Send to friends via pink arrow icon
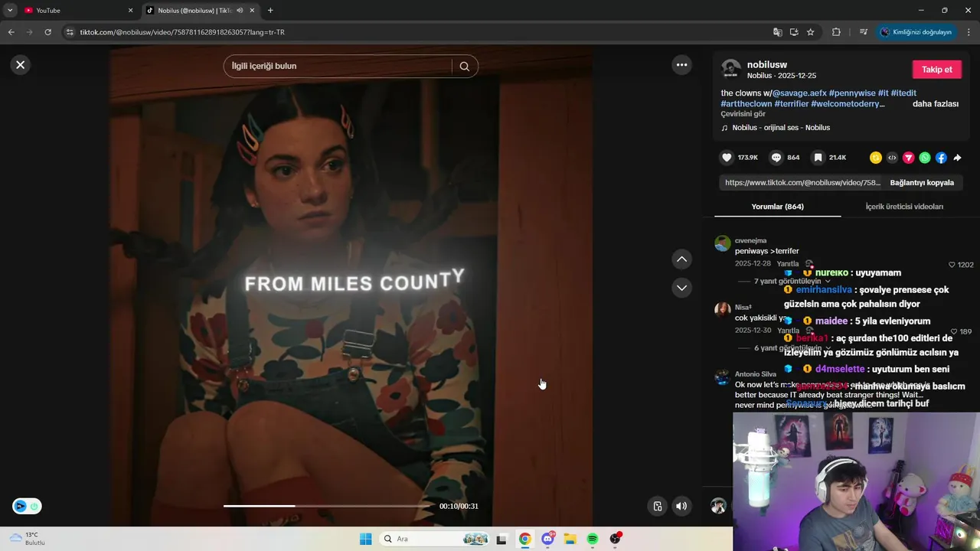Viewport: 980px width, 551px height. pos(909,158)
